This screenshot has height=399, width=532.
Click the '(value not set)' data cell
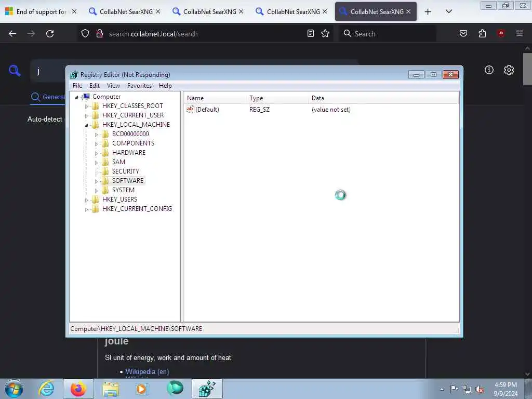point(331,110)
